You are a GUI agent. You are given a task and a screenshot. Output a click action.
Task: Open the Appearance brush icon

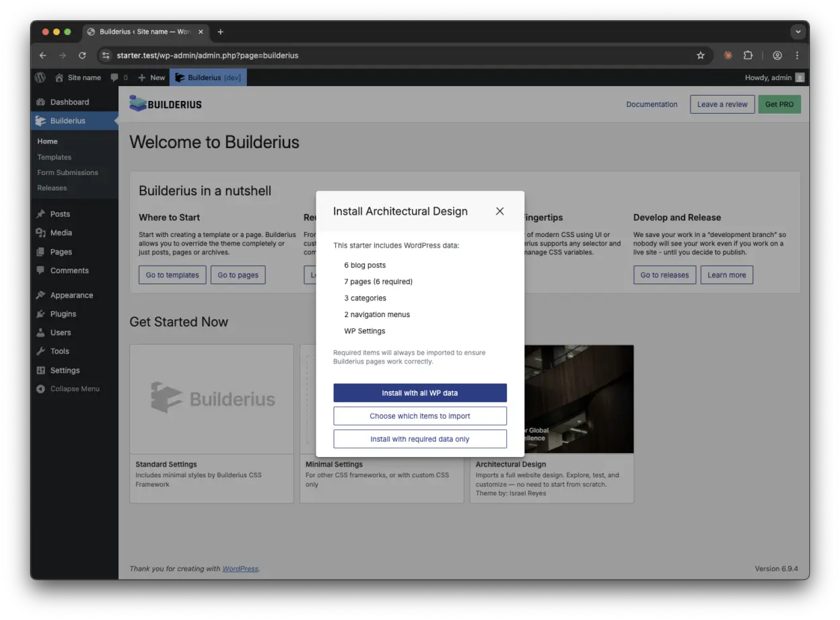[41, 295]
